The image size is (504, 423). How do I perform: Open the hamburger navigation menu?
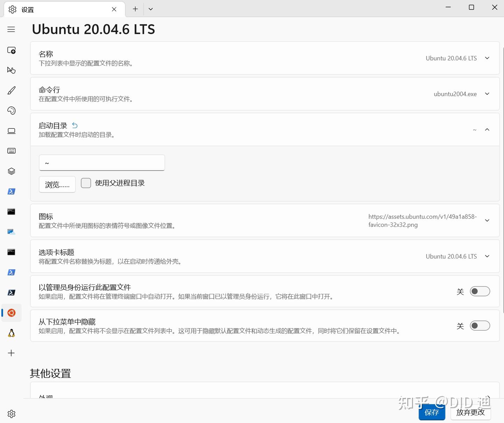tap(11, 29)
